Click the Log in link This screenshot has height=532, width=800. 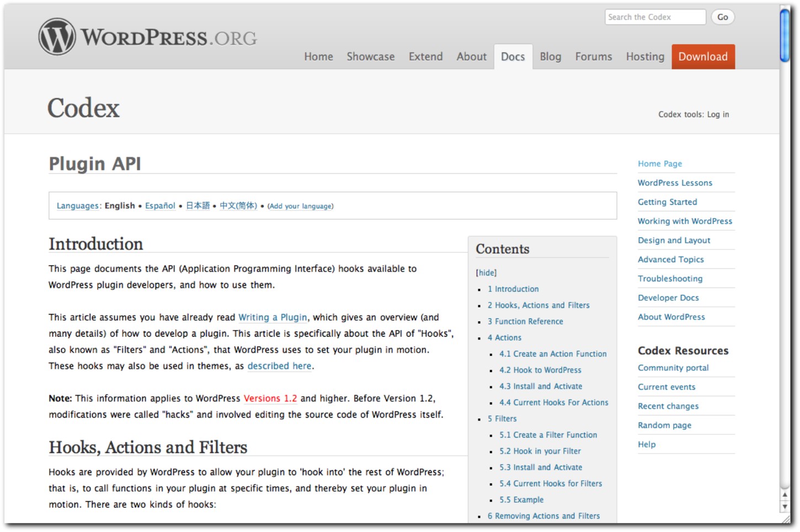[x=718, y=114]
